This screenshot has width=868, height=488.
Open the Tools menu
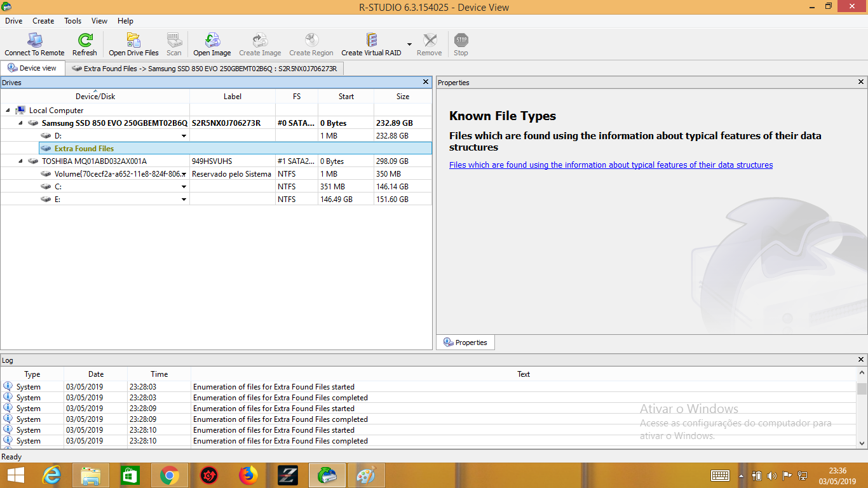(x=73, y=21)
